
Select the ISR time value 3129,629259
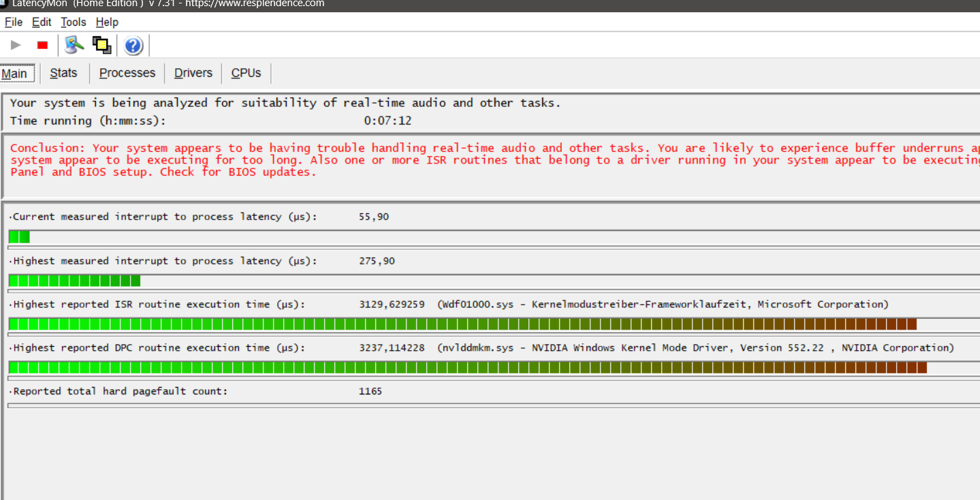(x=392, y=304)
